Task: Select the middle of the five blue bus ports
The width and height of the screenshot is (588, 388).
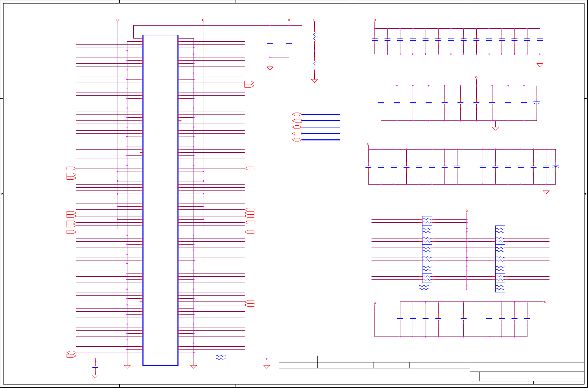Action: [x=297, y=127]
